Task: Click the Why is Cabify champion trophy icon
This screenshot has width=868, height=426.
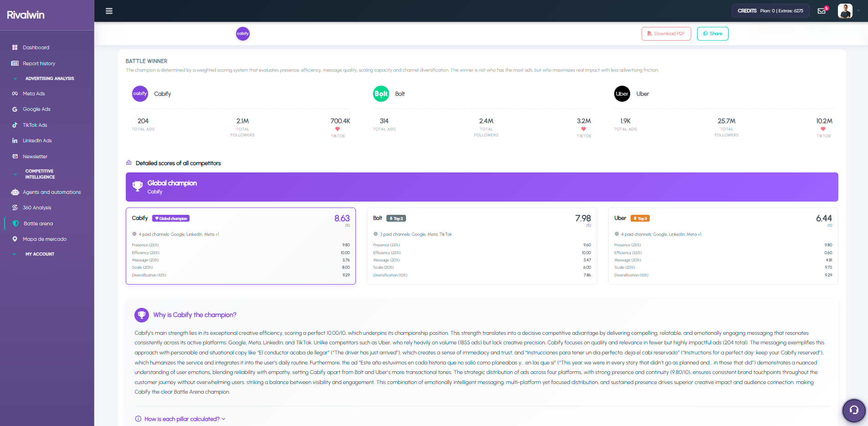Action: pos(142,315)
